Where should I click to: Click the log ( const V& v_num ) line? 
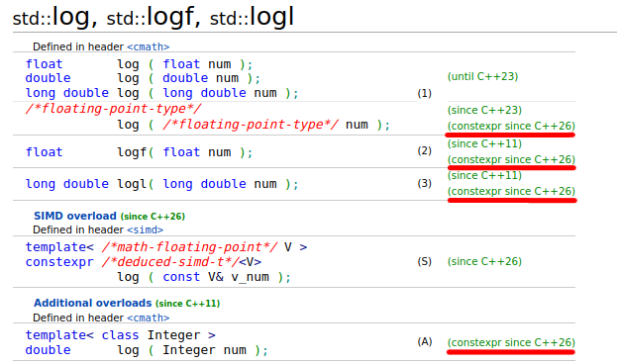[x=204, y=277]
